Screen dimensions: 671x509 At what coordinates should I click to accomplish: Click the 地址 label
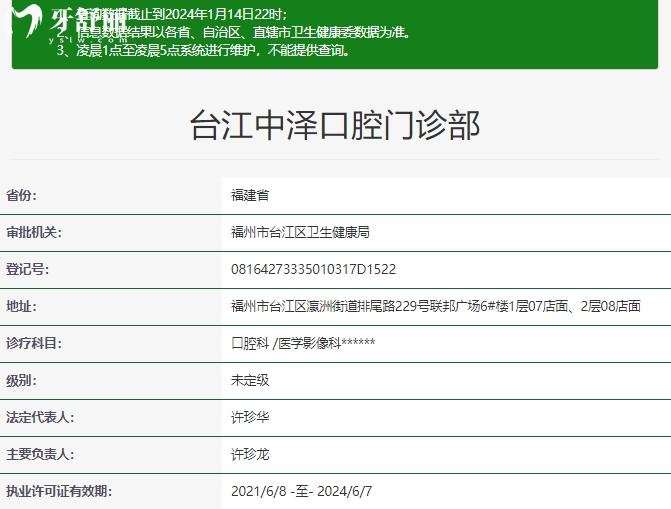coord(21,306)
